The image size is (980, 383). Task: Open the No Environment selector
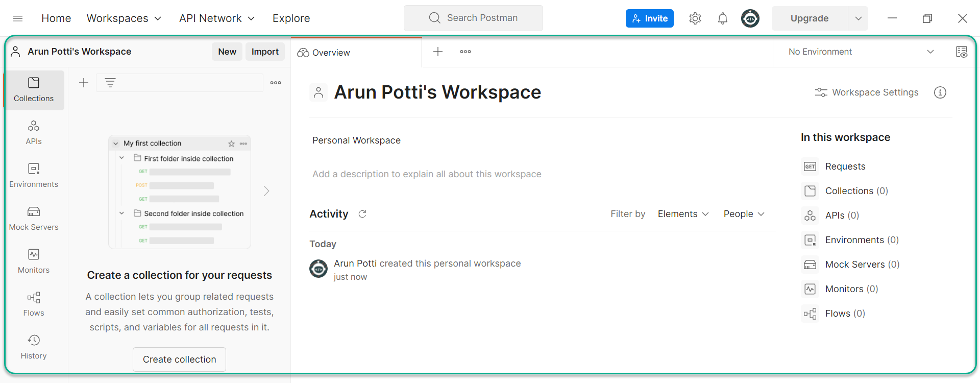click(861, 52)
